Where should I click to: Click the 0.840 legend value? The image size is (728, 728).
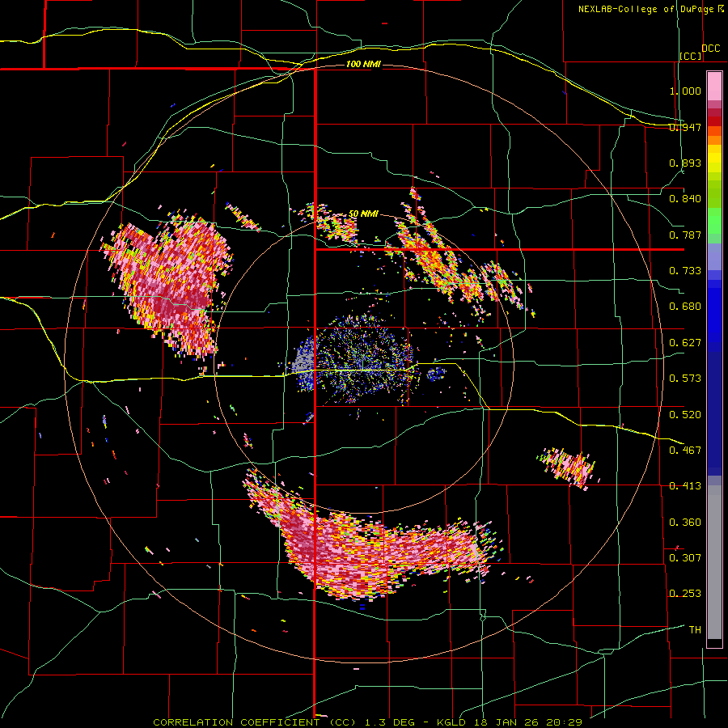coord(685,199)
